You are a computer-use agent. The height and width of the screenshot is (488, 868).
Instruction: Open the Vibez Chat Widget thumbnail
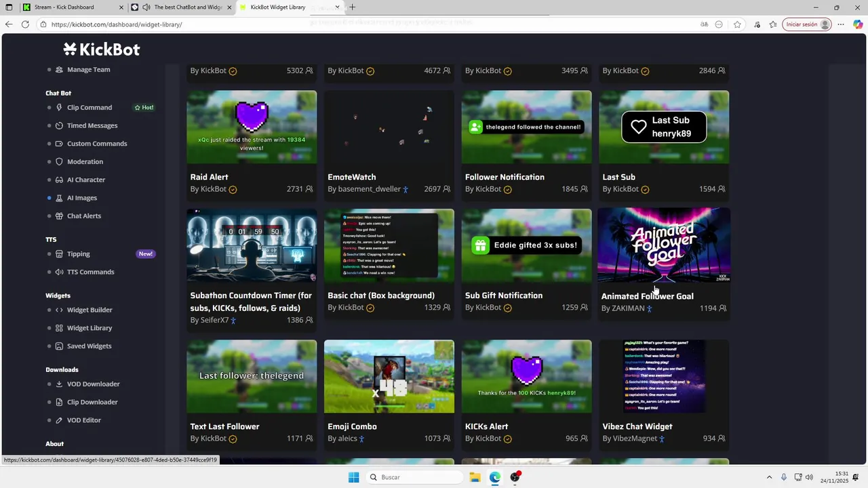click(x=664, y=376)
